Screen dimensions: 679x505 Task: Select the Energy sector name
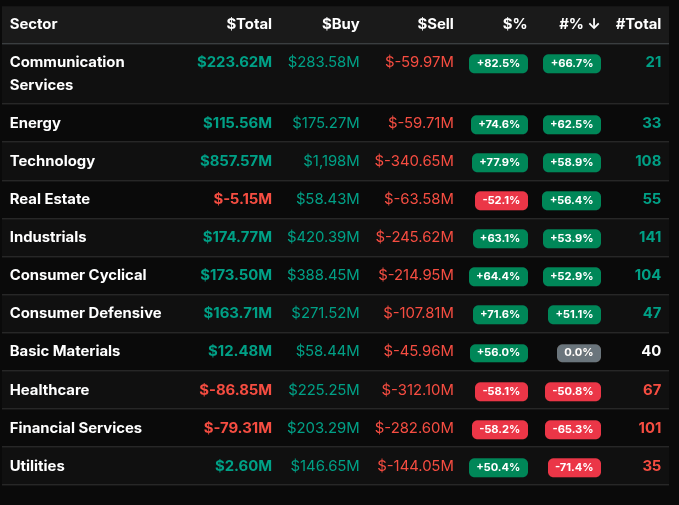35,123
